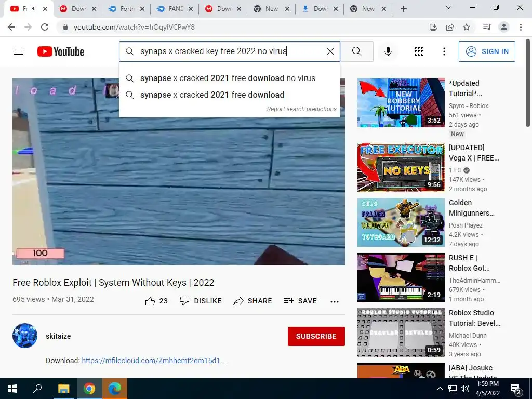Submit search with the magnifier button
This screenshot has width=532, height=399.
pos(356,51)
